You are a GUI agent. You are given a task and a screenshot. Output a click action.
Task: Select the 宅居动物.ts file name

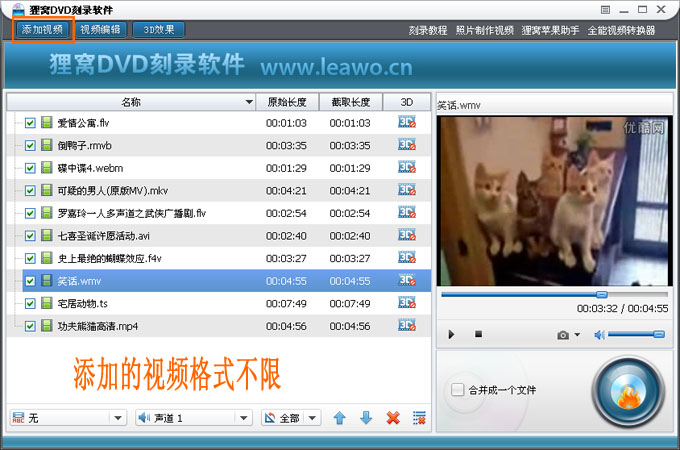(82, 303)
